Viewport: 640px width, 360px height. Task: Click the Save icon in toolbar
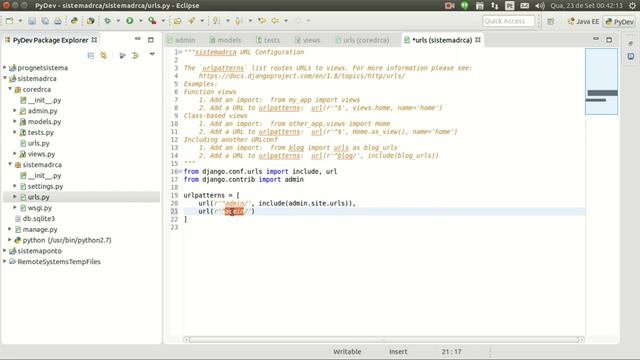click(x=32, y=21)
